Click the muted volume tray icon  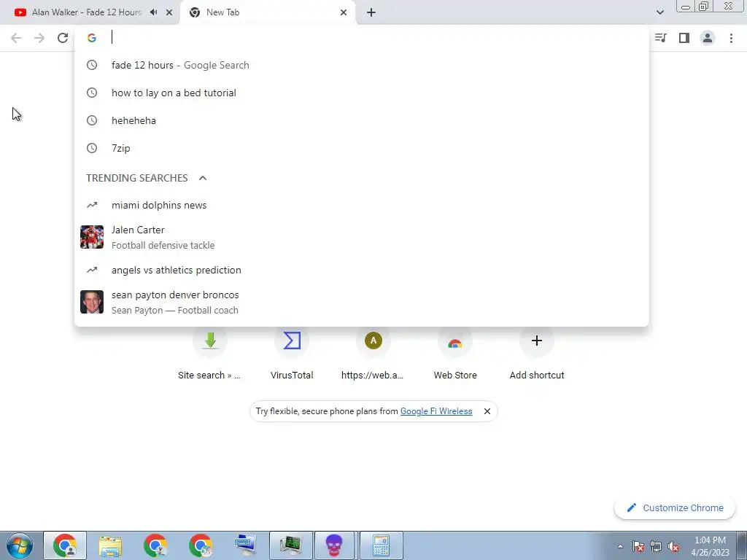click(x=673, y=547)
